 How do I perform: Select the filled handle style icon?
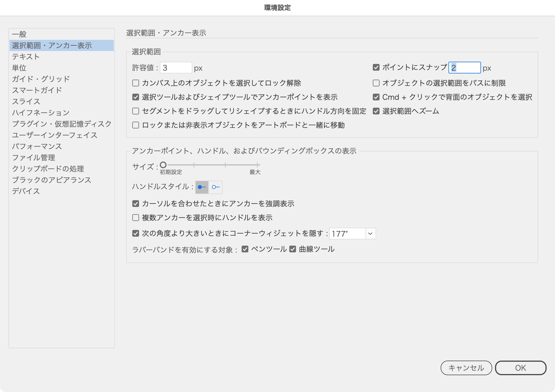click(202, 187)
